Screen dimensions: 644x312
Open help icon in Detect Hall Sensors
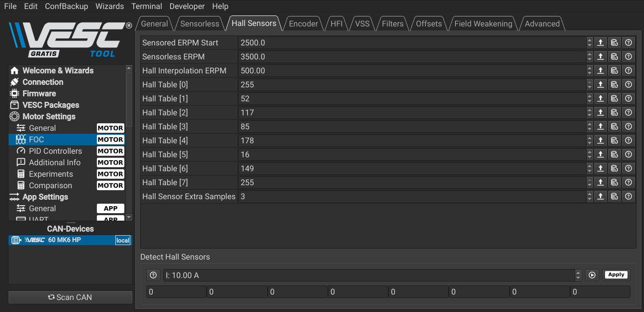click(x=153, y=275)
